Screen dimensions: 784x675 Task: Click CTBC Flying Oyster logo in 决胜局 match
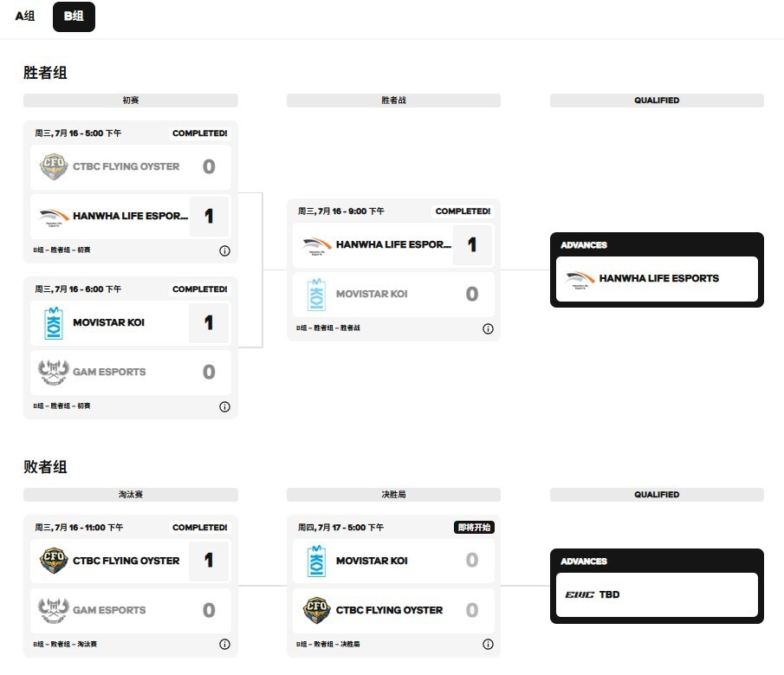(316, 610)
